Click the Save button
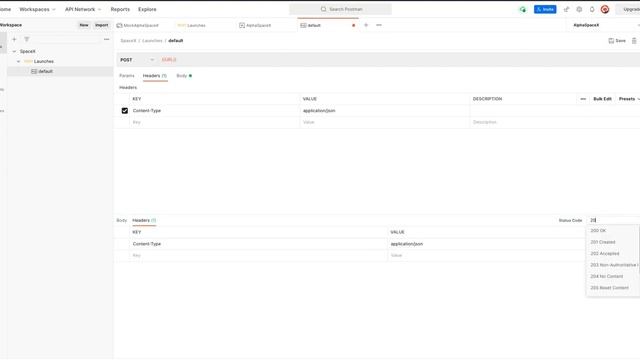 click(x=617, y=41)
